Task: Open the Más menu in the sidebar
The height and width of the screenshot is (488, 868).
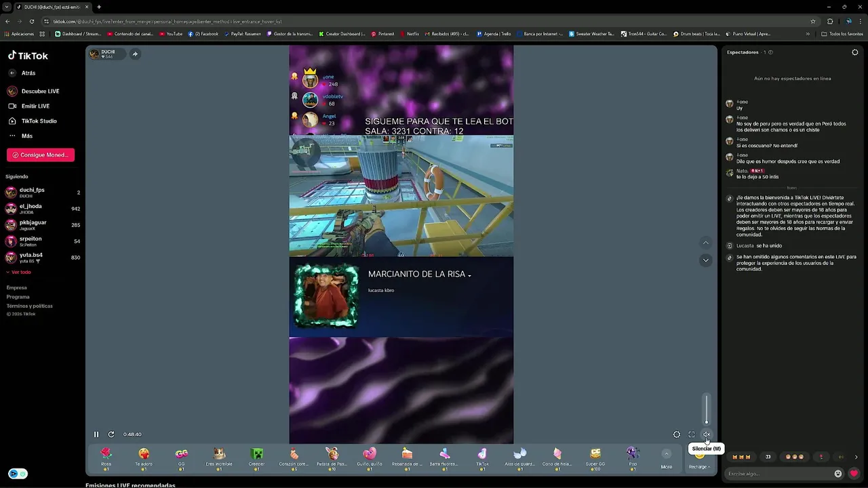Action: [20, 136]
